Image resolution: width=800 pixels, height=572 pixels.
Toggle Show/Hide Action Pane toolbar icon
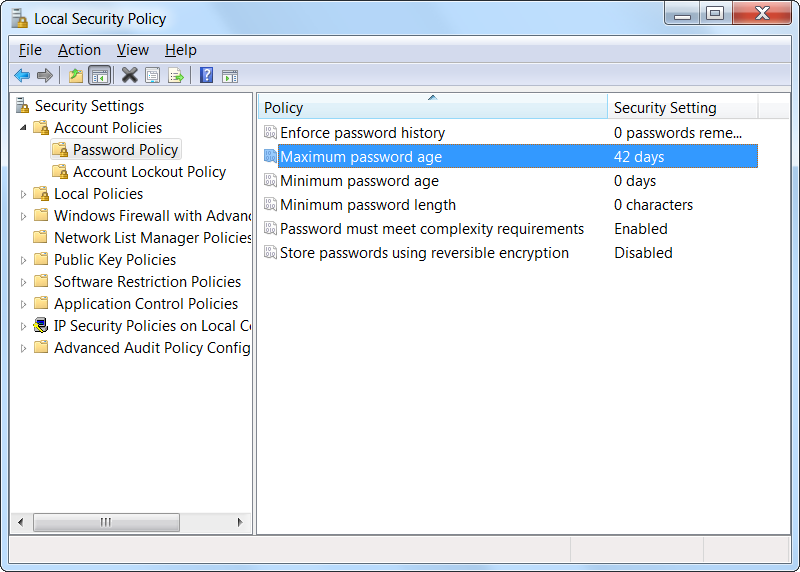point(230,75)
